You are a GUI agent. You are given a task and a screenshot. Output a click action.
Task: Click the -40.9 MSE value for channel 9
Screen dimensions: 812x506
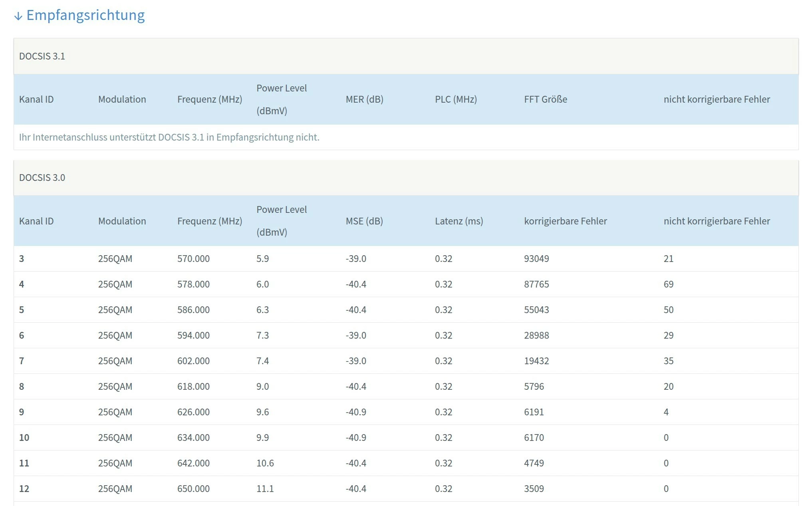[356, 412]
